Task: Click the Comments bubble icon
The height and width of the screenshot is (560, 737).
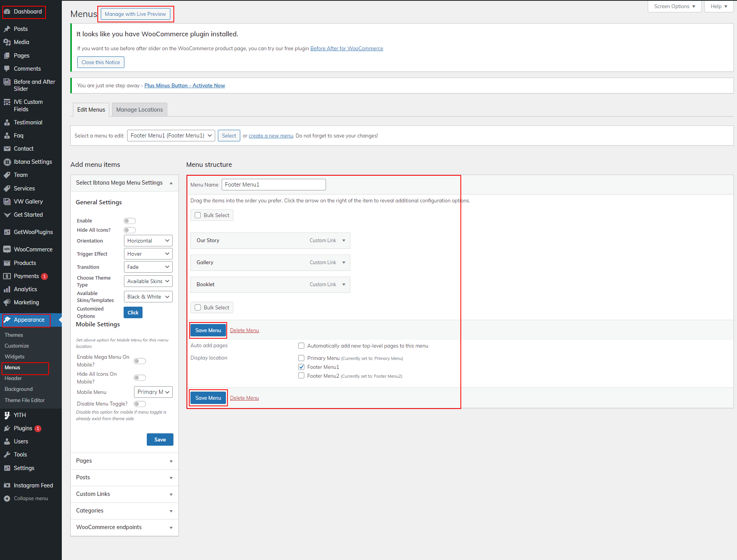Action: click(x=7, y=69)
